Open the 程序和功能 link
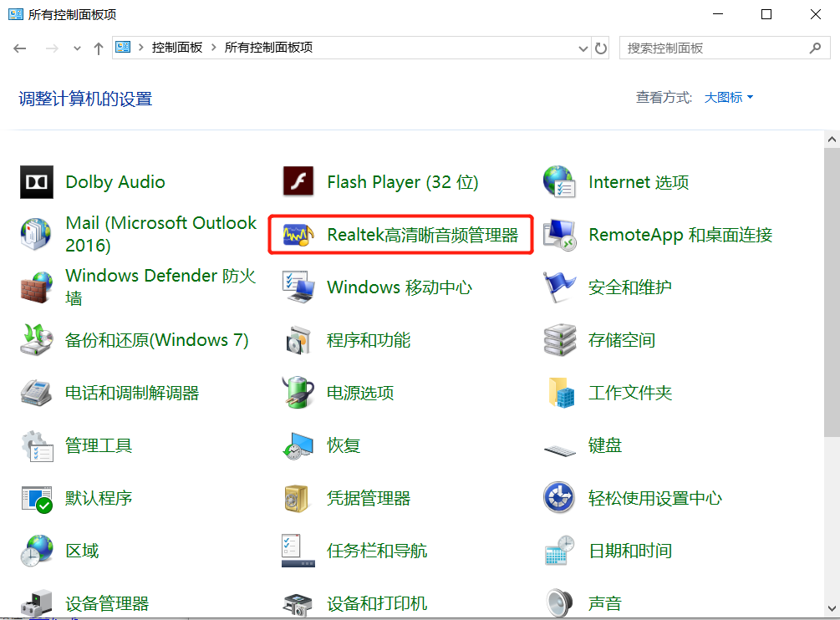 [x=369, y=340]
